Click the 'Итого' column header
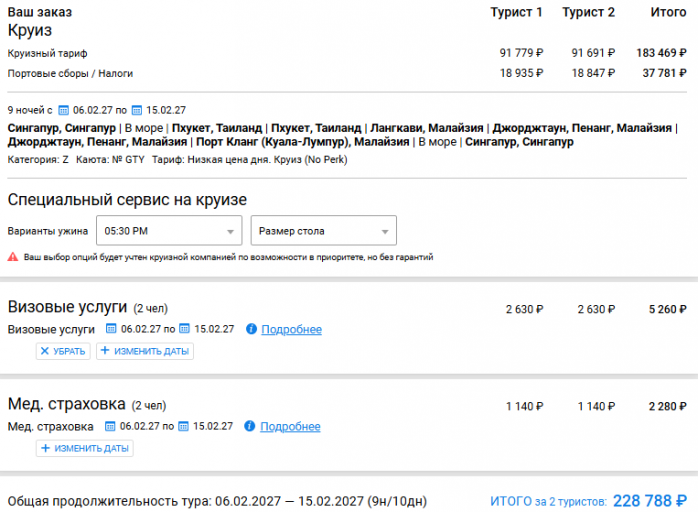 669,12
